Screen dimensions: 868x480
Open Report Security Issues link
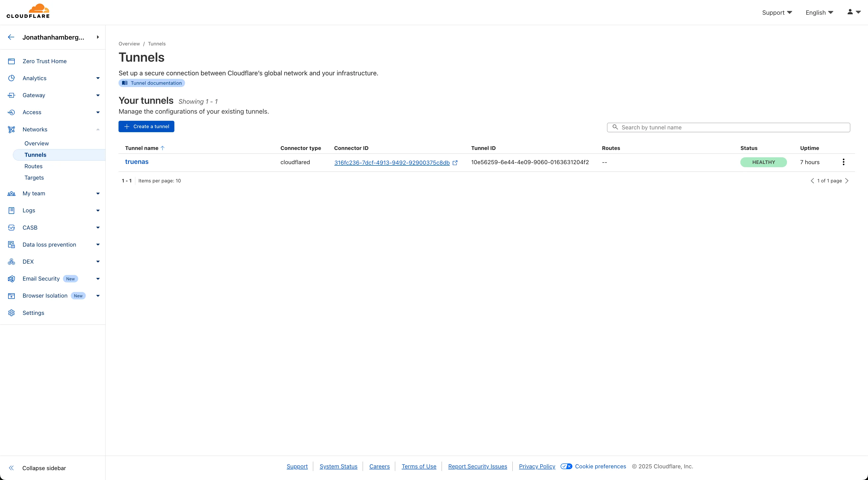point(477,467)
